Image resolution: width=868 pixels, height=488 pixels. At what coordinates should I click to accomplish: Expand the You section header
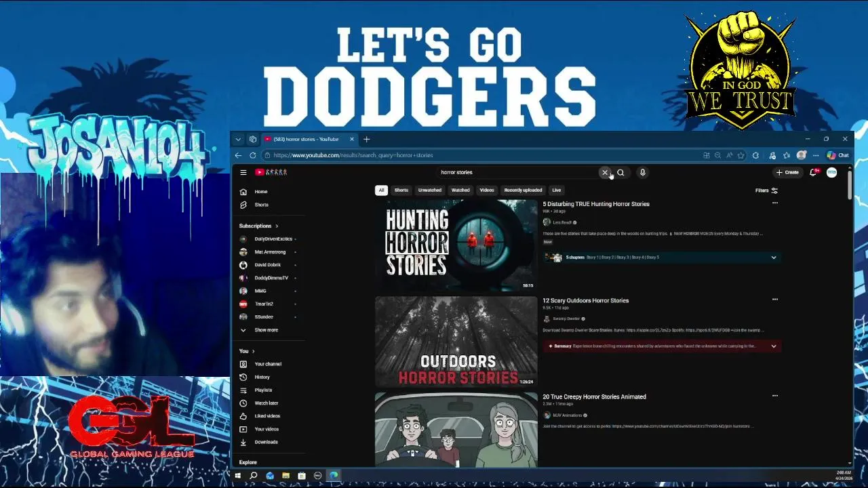[x=247, y=351]
